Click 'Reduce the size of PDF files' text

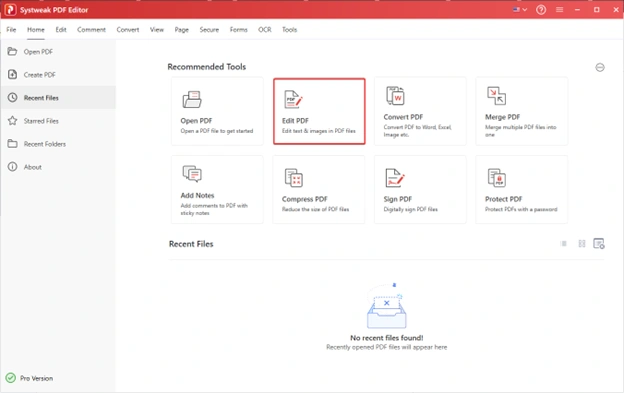(316, 209)
